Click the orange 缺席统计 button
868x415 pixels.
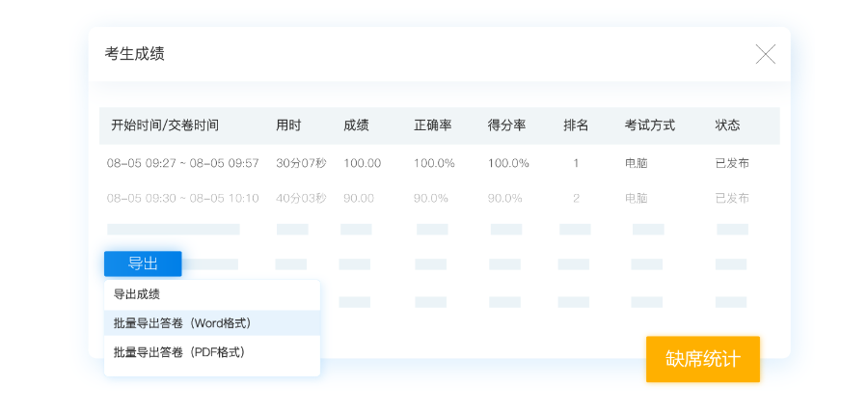[702, 359]
